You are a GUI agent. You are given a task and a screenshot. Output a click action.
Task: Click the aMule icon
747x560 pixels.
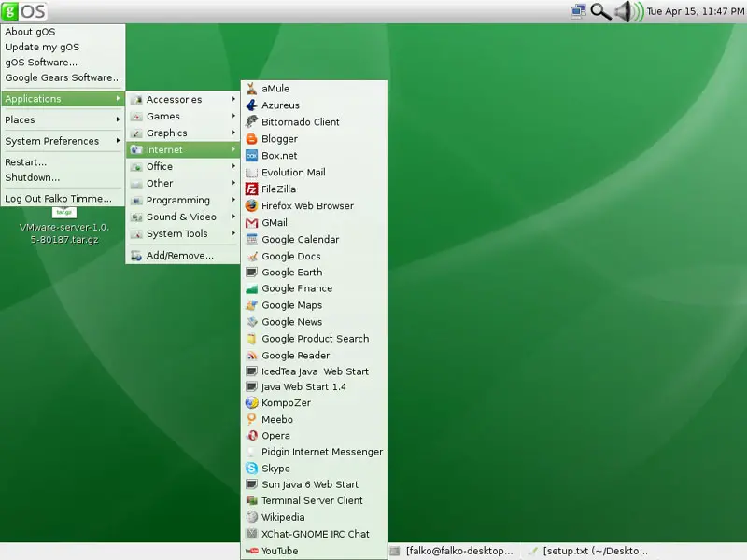coord(251,89)
